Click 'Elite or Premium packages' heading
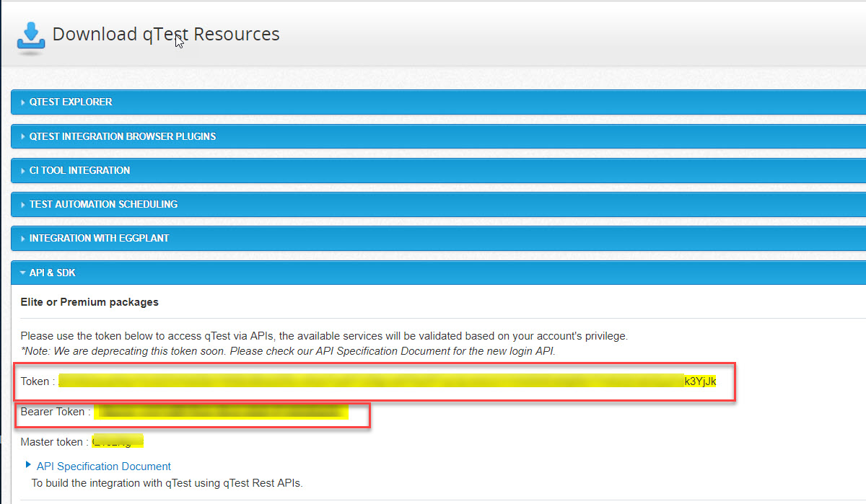This screenshot has height=504, width=866. click(89, 302)
